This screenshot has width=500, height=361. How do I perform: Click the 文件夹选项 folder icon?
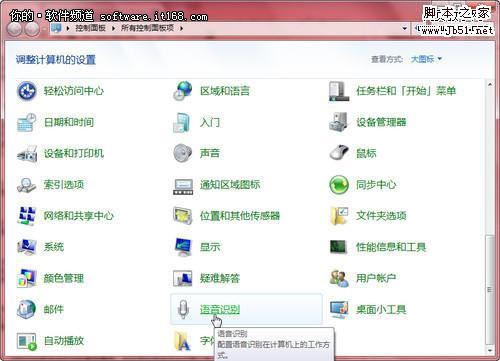[339, 216]
